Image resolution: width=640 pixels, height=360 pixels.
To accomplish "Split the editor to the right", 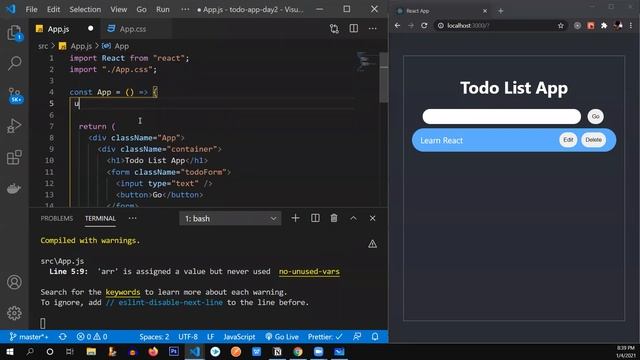I will (x=353, y=28).
